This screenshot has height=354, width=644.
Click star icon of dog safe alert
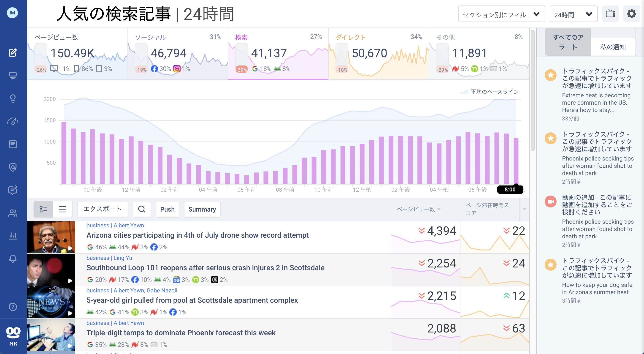coord(550,265)
